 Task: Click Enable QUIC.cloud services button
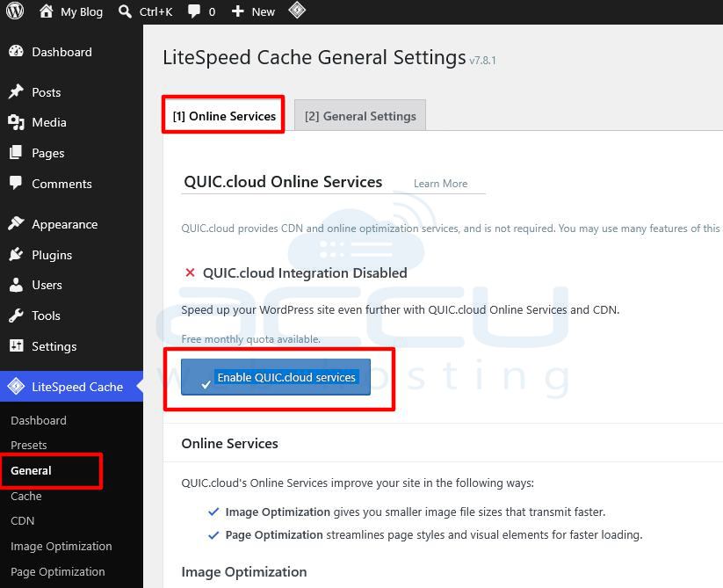click(276, 377)
